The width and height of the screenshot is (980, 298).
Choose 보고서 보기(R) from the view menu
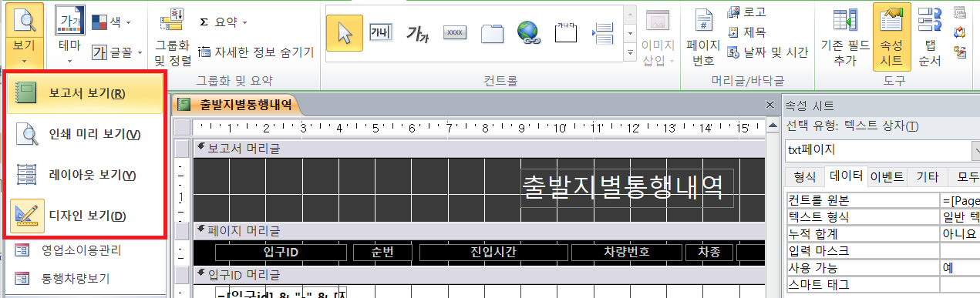coord(85,93)
